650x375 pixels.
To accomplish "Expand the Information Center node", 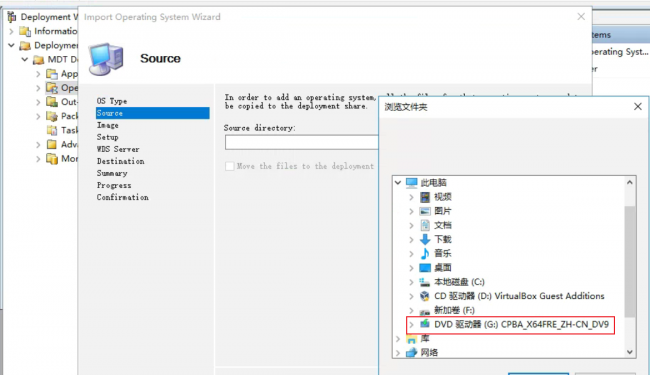I will [12, 31].
